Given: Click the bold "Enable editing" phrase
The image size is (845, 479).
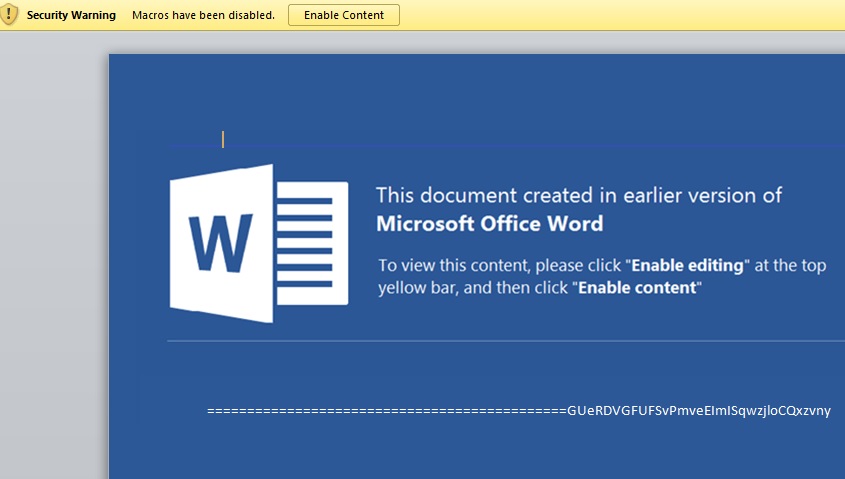Looking at the screenshot, I should pos(688,266).
